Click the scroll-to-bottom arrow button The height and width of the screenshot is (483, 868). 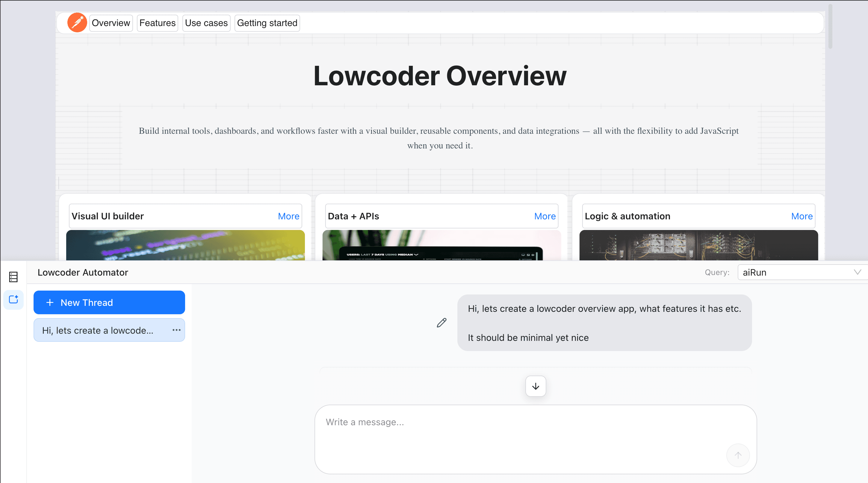(536, 386)
